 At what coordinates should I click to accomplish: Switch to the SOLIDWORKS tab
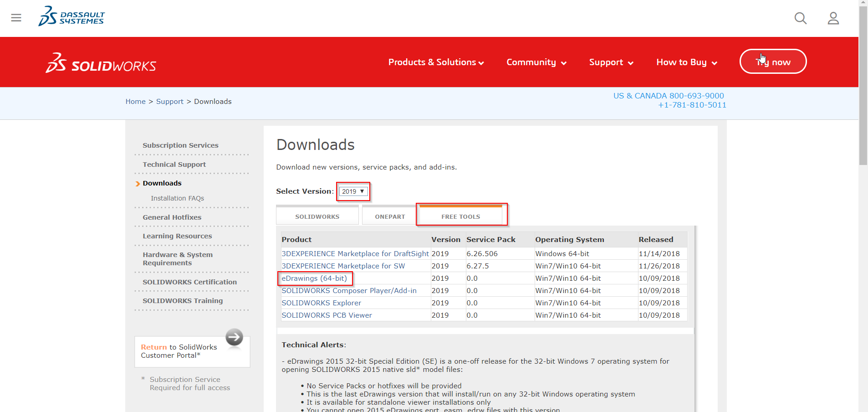pos(317,216)
